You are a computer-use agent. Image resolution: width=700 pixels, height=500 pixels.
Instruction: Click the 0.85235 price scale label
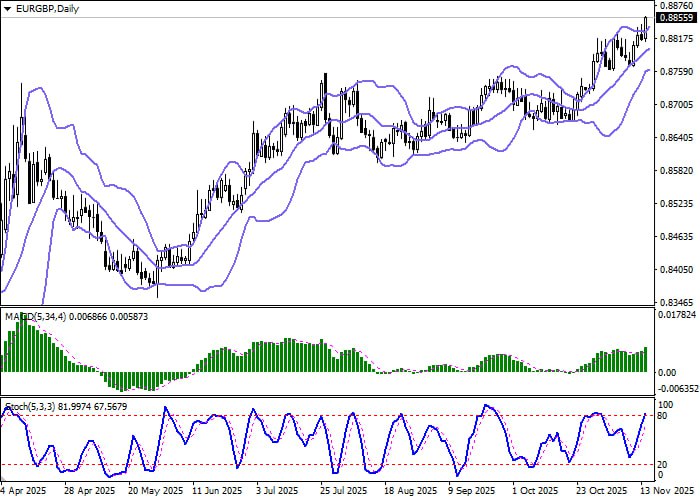(x=677, y=204)
